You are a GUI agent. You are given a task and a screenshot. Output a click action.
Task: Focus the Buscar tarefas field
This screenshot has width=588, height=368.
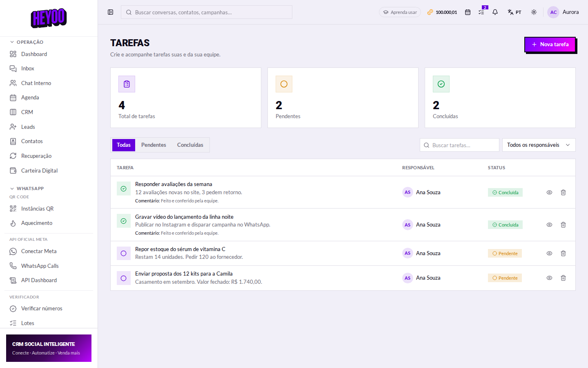click(x=459, y=145)
